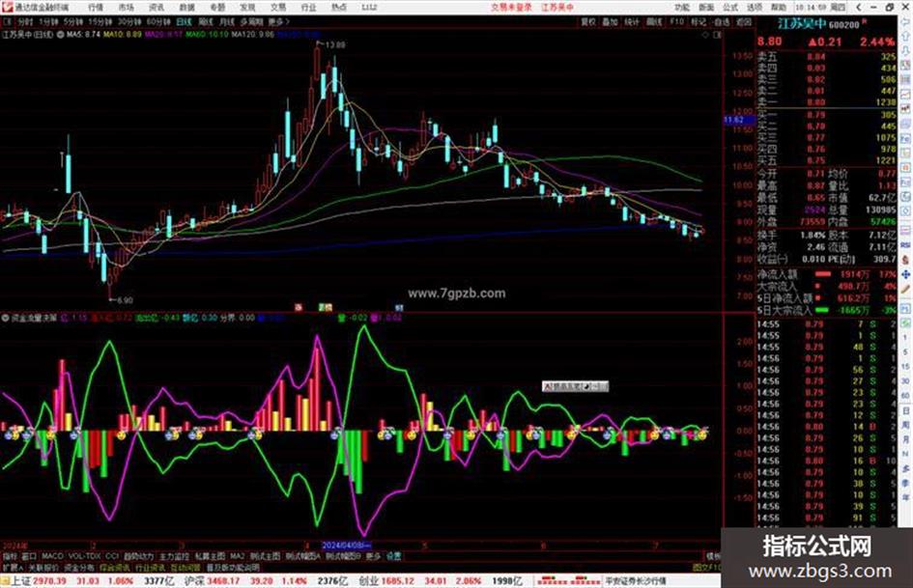The height and width of the screenshot is (588, 913).
Task: Toggle the -自选 watchlist button
Action: (721, 22)
